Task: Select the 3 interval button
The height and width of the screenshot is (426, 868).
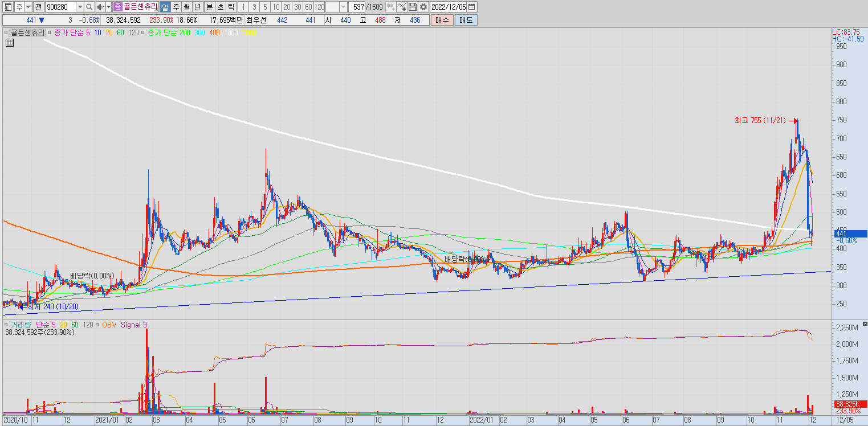Action: (254, 7)
